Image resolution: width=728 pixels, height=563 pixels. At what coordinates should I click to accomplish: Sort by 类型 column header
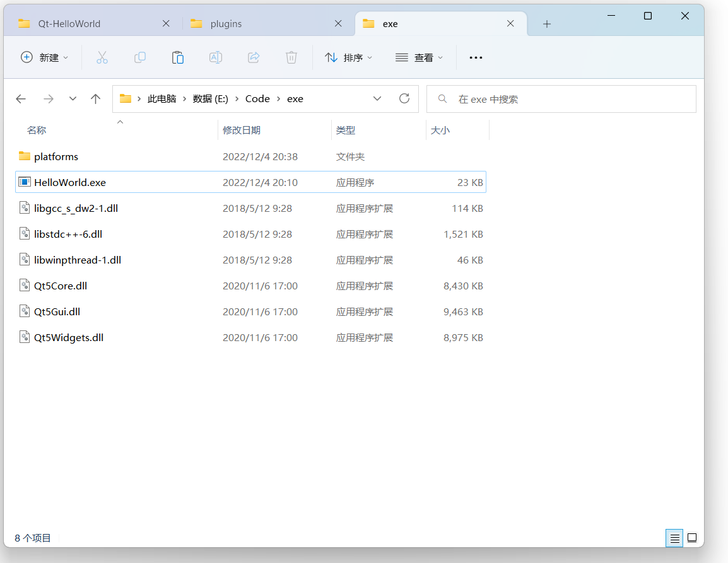coord(346,131)
